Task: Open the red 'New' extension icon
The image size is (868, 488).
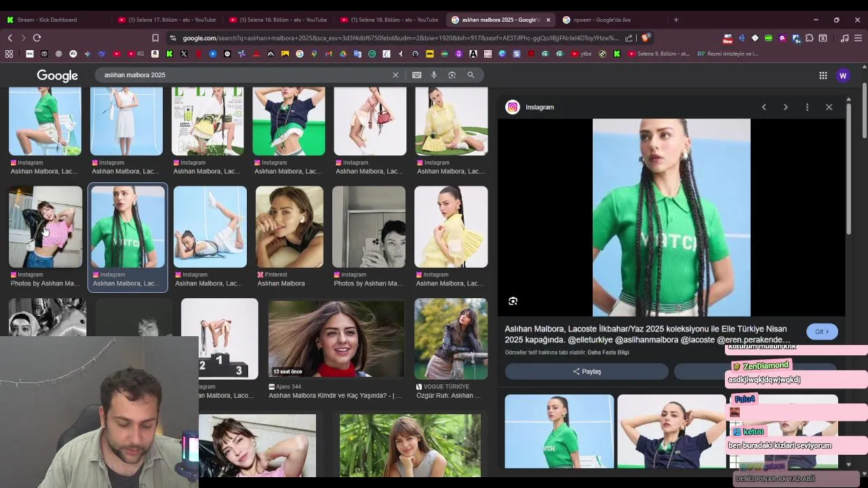Action: point(728,39)
